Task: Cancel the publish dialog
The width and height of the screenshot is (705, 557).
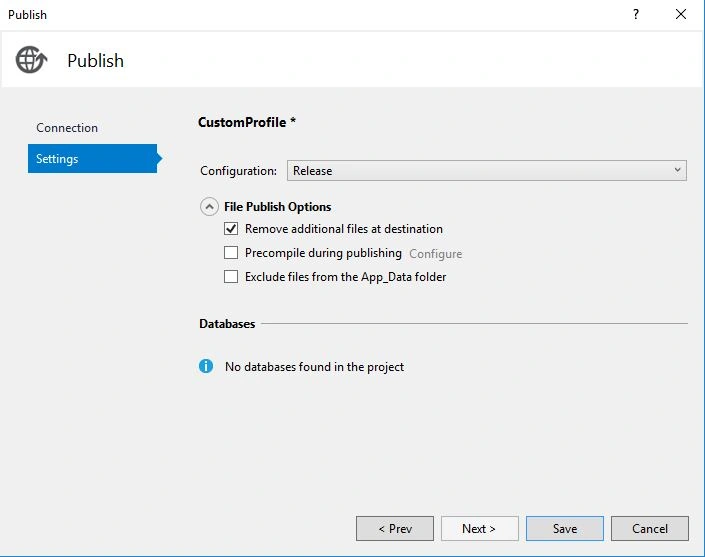Action: coord(650,528)
